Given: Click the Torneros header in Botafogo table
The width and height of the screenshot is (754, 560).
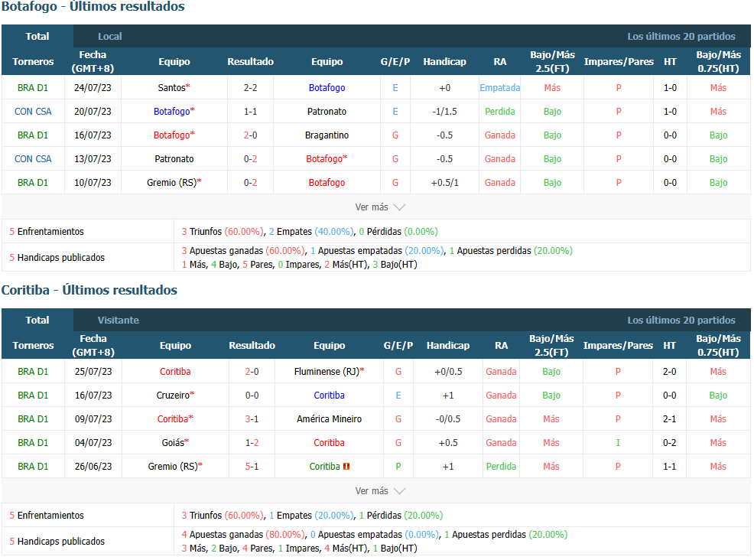Looking at the screenshot, I should 33,61.
